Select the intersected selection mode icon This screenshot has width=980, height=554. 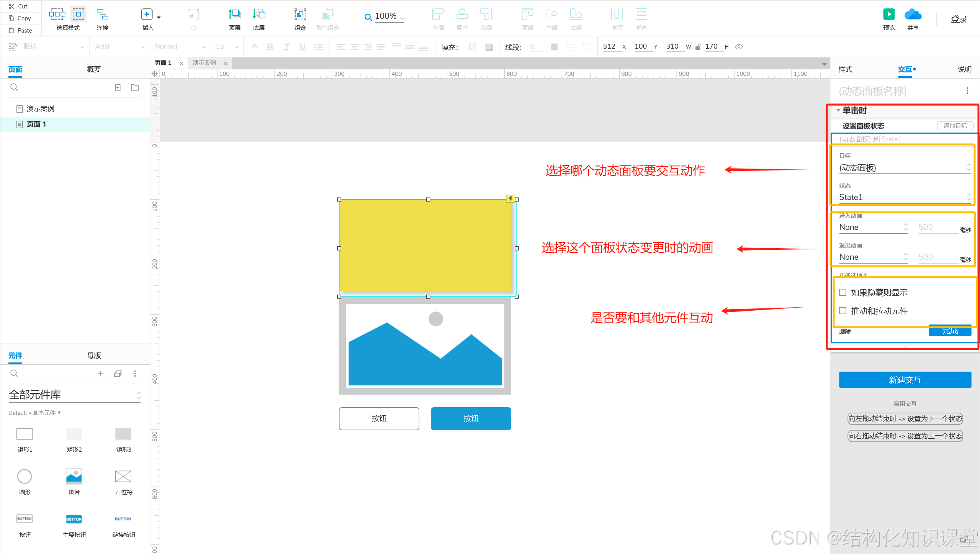click(57, 15)
